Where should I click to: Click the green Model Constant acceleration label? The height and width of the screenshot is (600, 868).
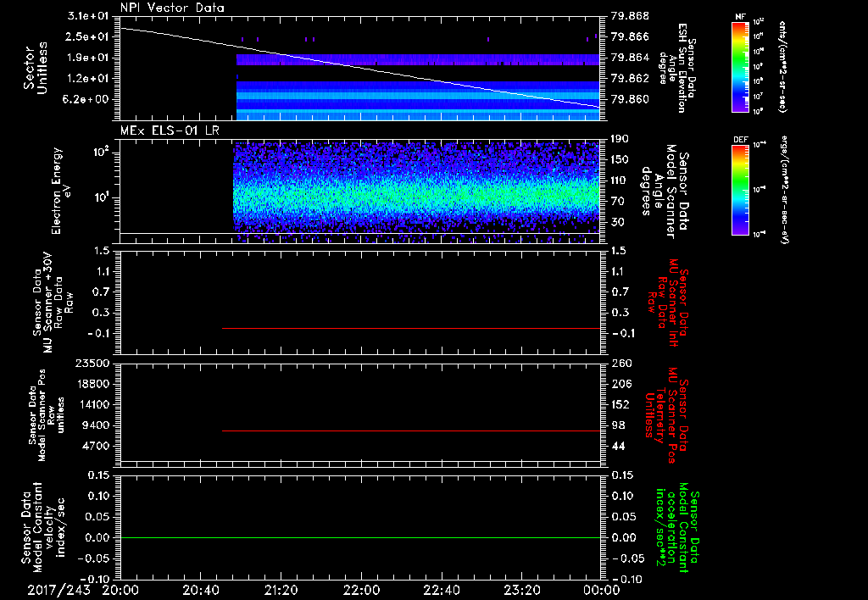pyautogui.click(x=676, y=527)
